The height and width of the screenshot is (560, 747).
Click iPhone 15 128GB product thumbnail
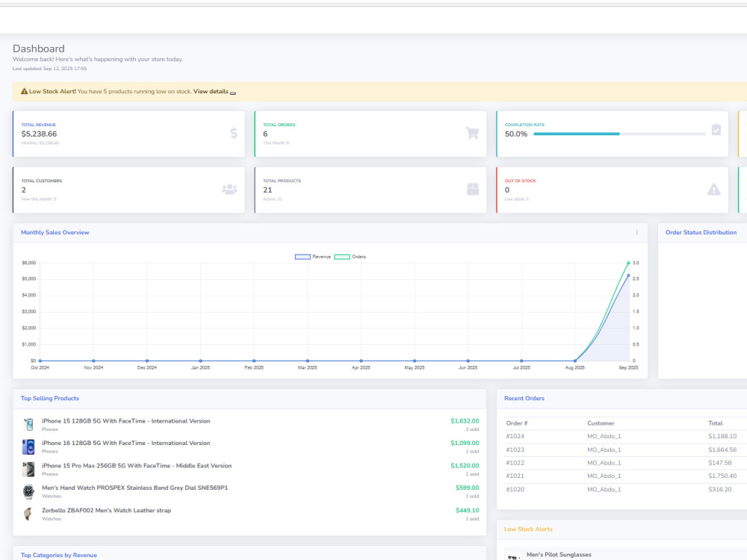click(28, 424)
